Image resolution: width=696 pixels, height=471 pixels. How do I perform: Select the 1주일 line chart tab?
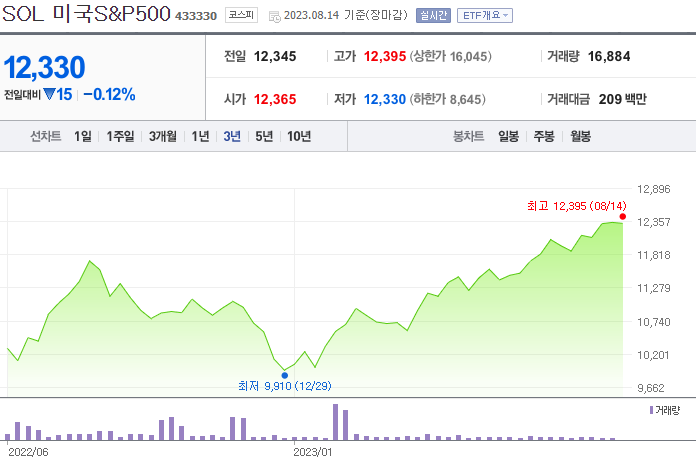click(x=120, y=136)
